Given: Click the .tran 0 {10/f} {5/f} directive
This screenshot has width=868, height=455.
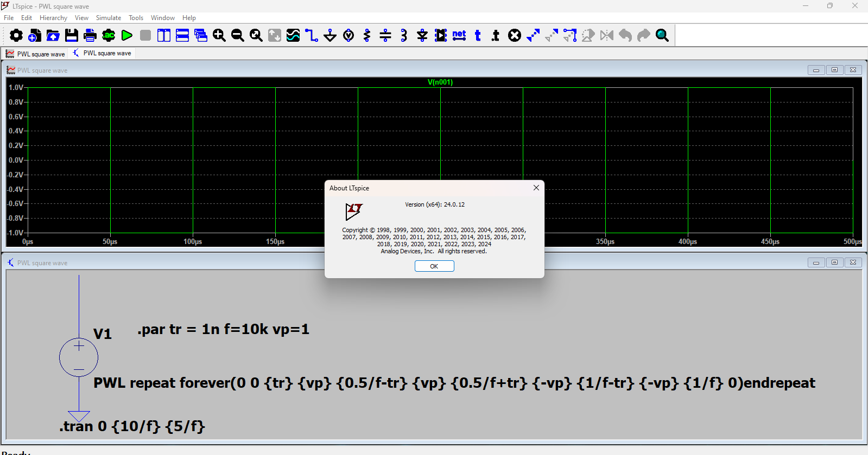Looking at the screenshot, I should tap(132, 426).
